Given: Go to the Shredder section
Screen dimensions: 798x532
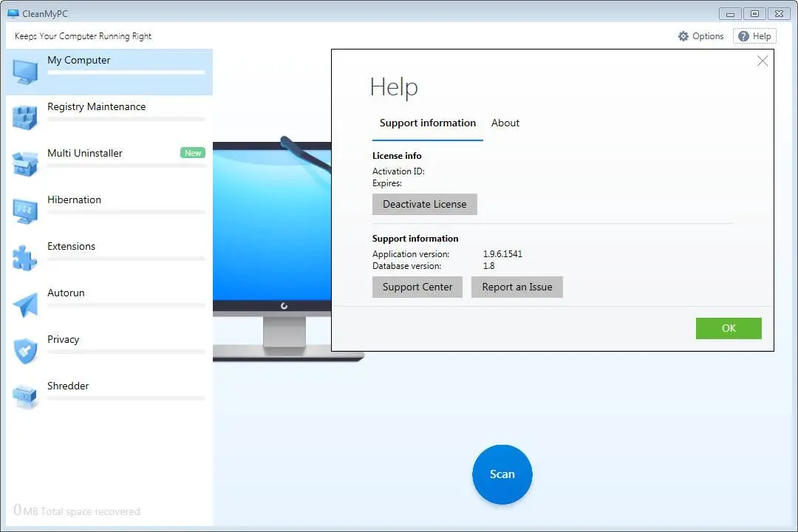Looking at the screenshot, I should point(109,398).
